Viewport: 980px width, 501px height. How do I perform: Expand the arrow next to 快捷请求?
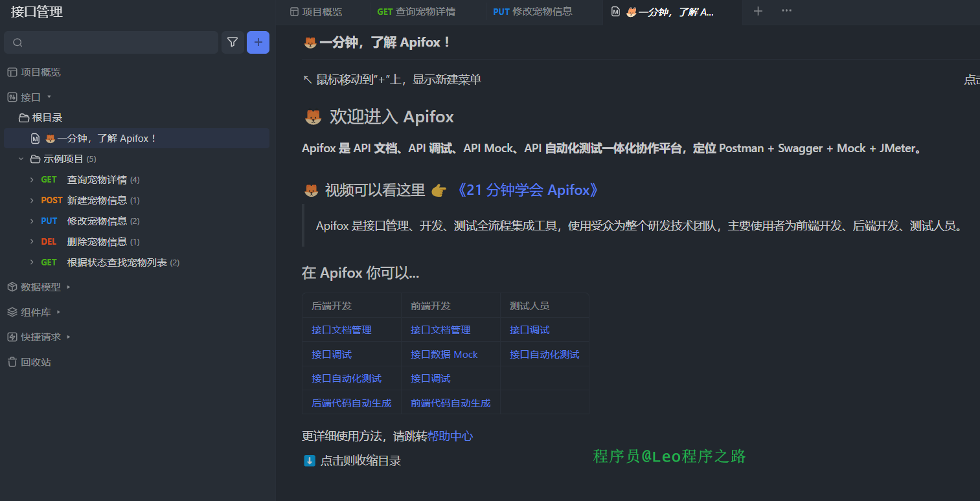[x=69, y=337]
